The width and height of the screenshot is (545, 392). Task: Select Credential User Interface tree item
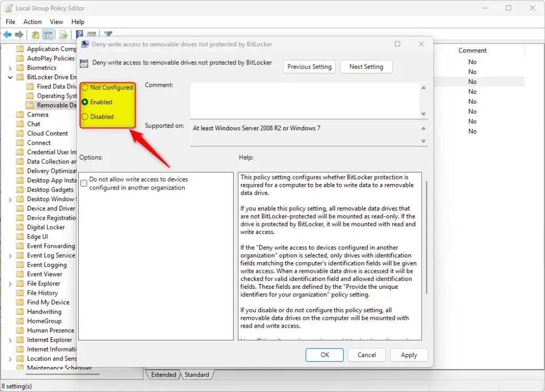point(52,152)
